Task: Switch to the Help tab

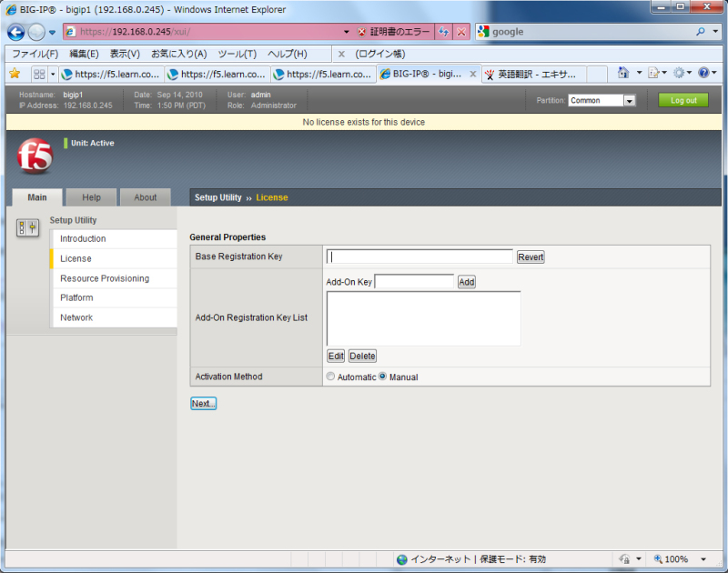Action: tap(91, 197)
